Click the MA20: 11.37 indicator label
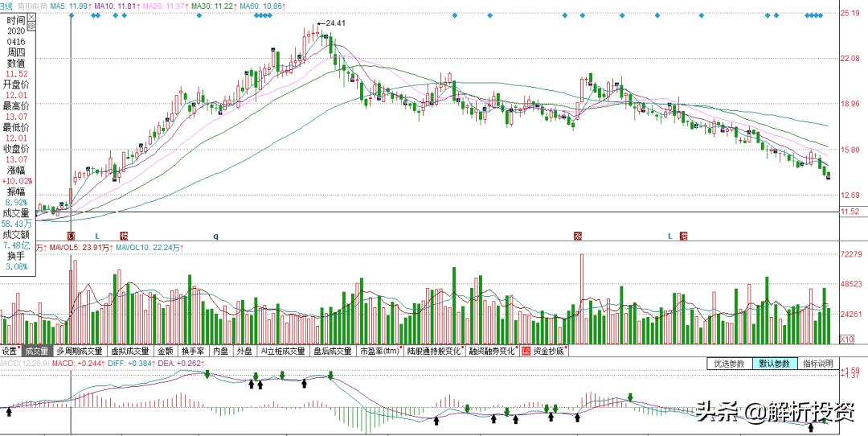The image size is (868, 436). click(x=165, y=6)
